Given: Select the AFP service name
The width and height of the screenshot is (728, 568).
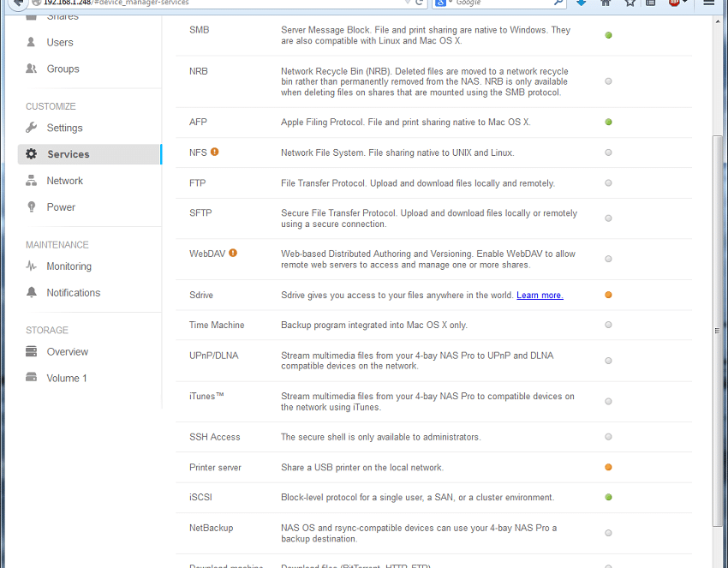Looking at the screenshot, I should (198, 122).
